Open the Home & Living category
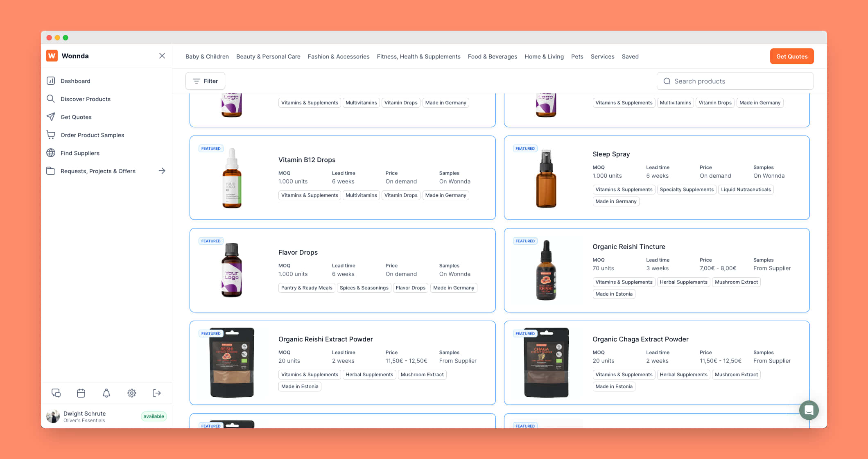The width and height of the screenshot is (868, 459). coord(544,57)
